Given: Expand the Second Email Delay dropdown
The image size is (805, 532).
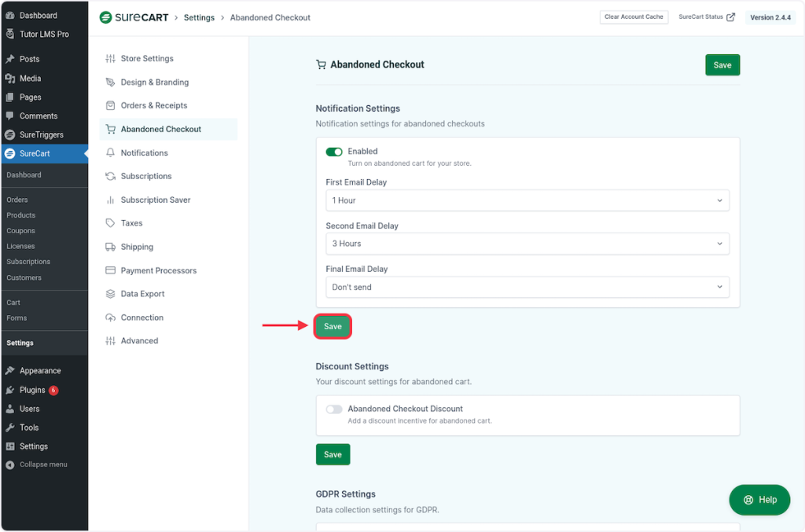Looking at the screenshot, I should point(527,244).
